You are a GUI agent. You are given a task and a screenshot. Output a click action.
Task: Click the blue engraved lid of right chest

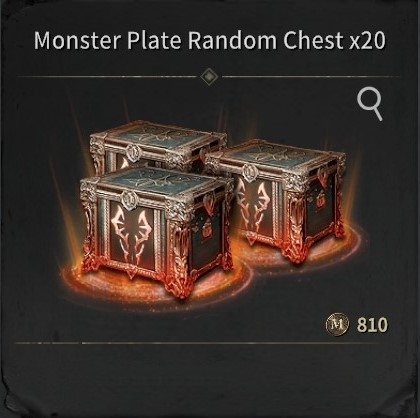pos(277,155)
